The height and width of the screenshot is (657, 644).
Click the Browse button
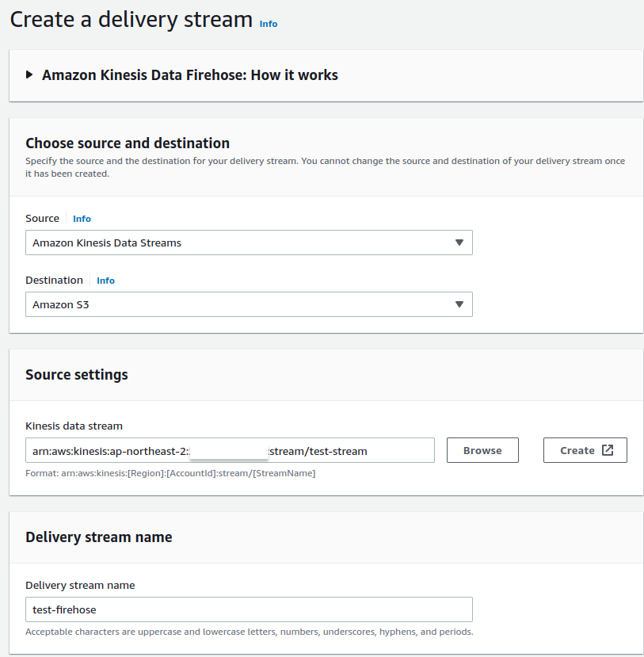pyautogui.click(x=482, y=450)
